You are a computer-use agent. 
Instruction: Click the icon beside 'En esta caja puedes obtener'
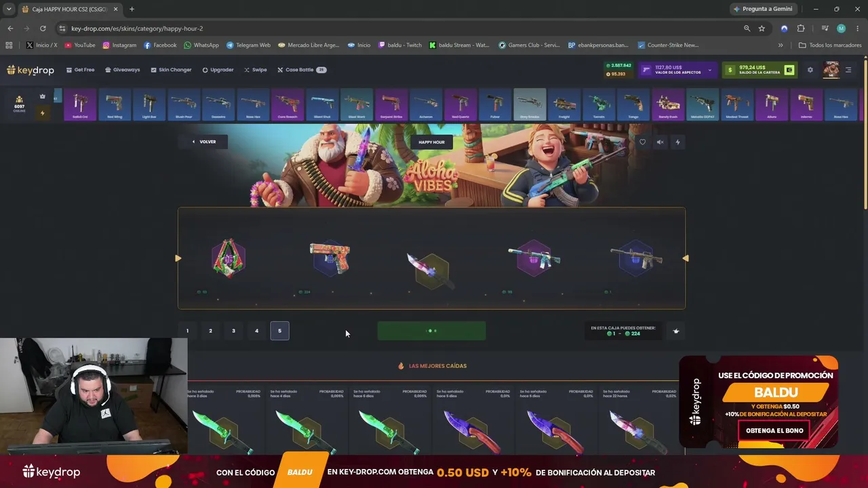tap(676, 331)
